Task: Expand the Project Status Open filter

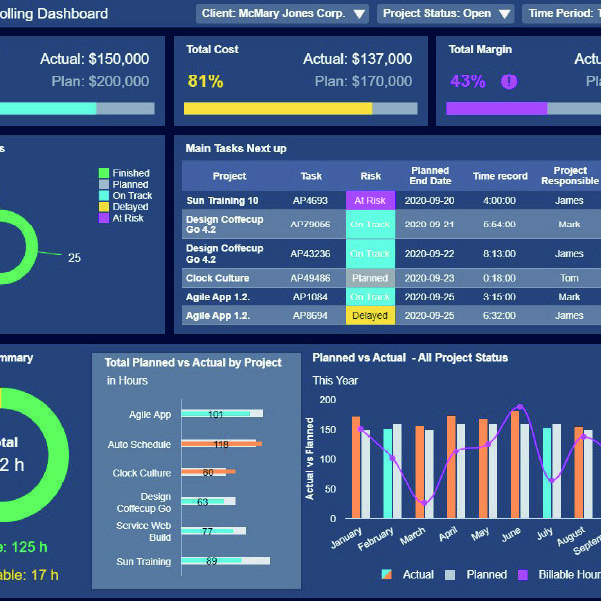Action: point(446,14)
